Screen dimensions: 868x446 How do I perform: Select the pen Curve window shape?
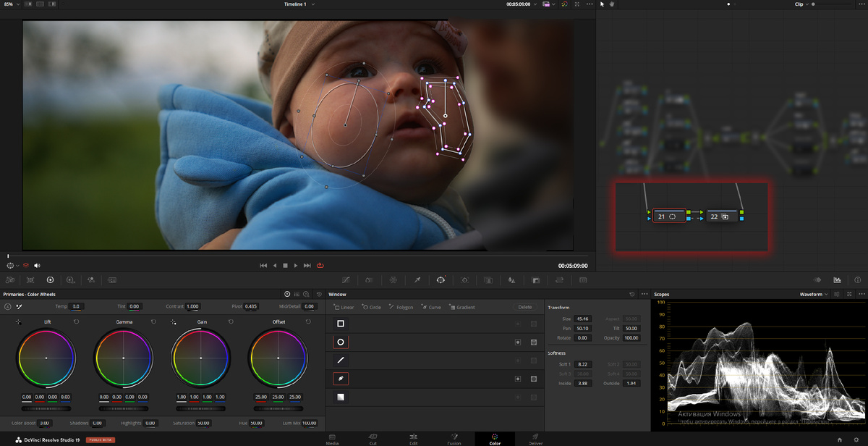[341, 378]
